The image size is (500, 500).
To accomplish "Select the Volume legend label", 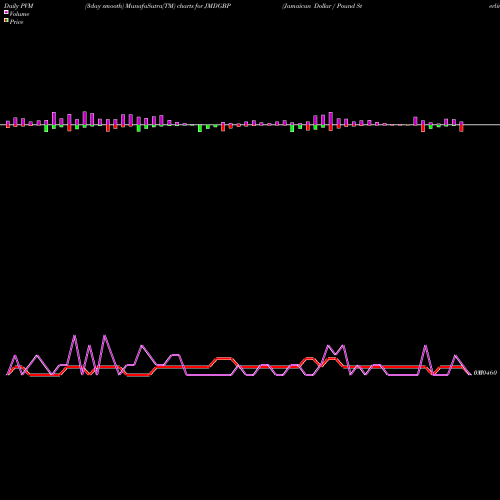I will coord(19,14).
